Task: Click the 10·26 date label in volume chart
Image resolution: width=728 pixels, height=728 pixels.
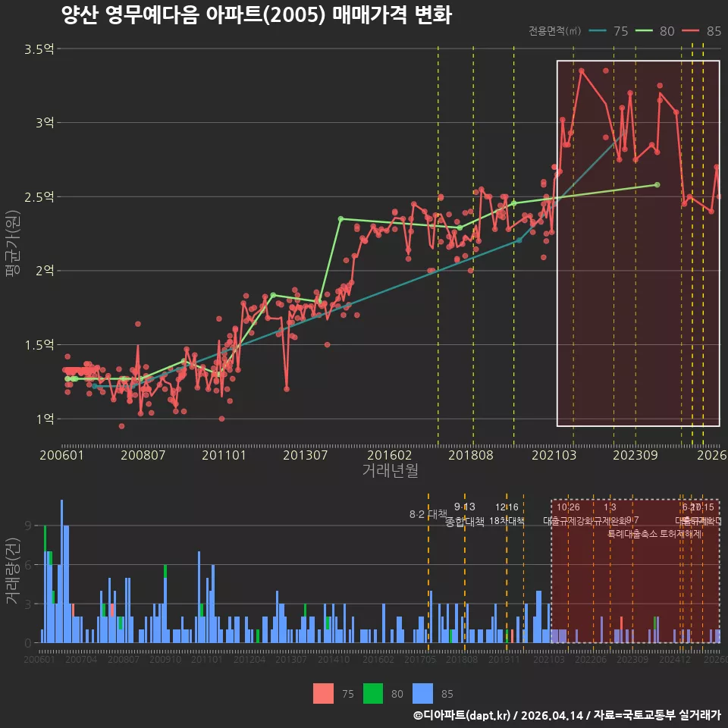Action: [x=568, y=507]
